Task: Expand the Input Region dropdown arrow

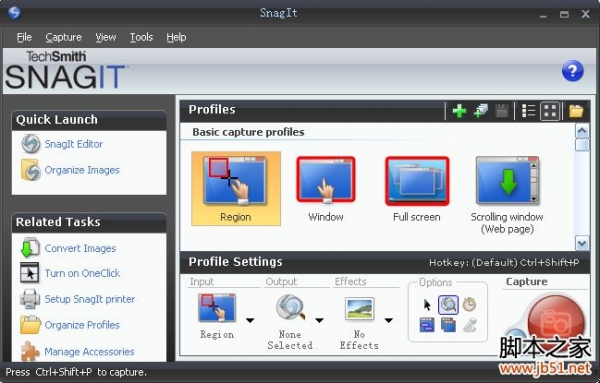Action: (x=250, y=320)
